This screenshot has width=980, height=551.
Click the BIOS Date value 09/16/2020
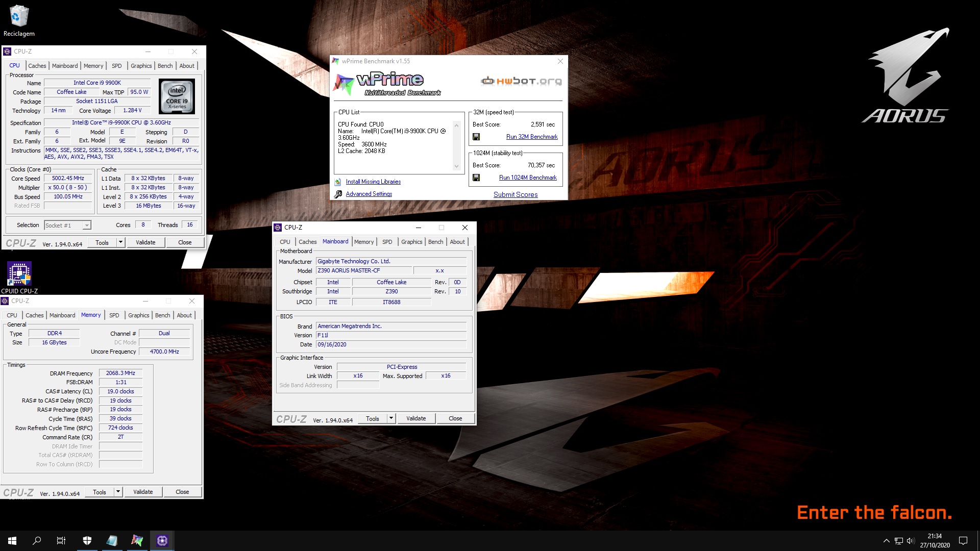pyautogui.click(x=391, y=345)
